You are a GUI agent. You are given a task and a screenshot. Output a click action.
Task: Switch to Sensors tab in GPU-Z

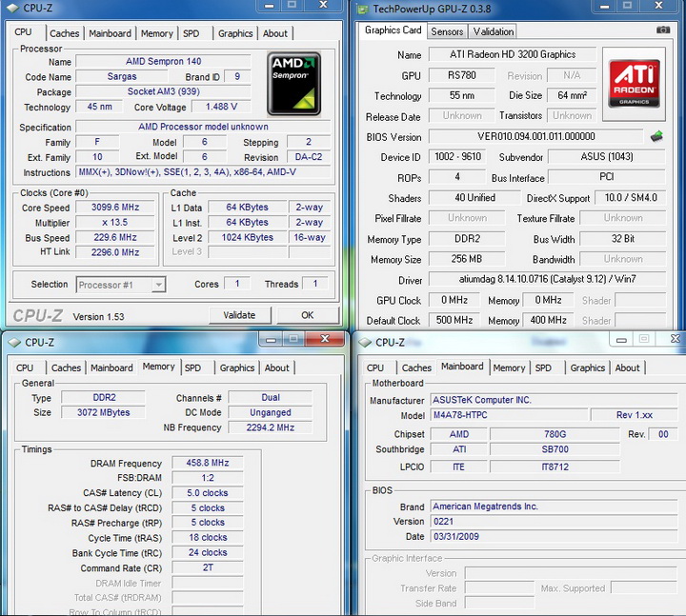[x=447, y=31]
